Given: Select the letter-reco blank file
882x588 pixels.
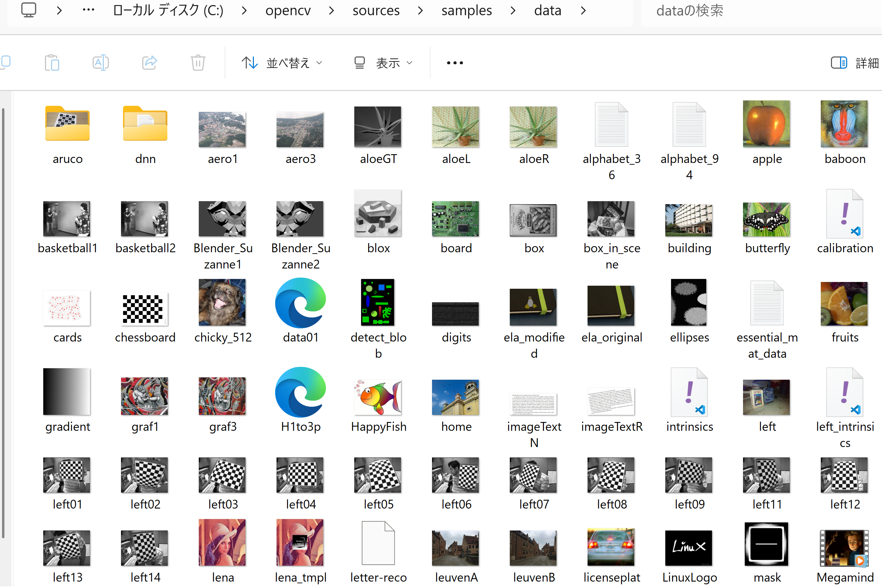Looking at the screenshot, I should click(x=378, y=543).
